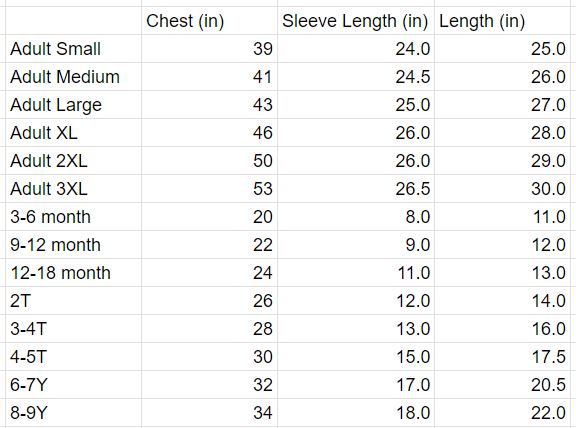The image size is (576, 428).
Task: Select the 8-9Y length value 22.0
Action: click(502, 413)
